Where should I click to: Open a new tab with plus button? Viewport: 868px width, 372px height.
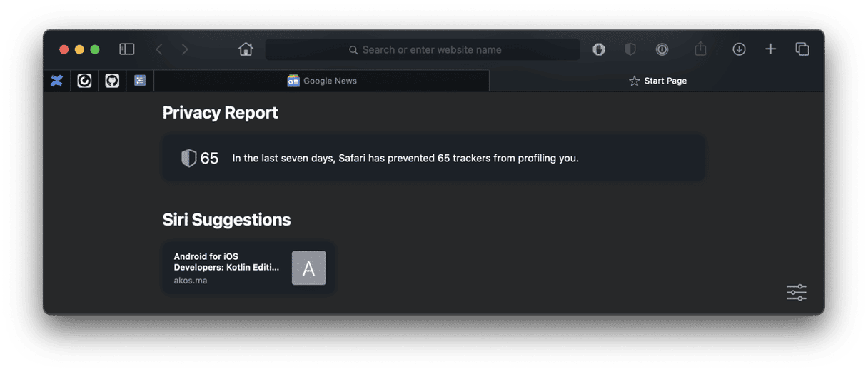[x=770, y=49]
